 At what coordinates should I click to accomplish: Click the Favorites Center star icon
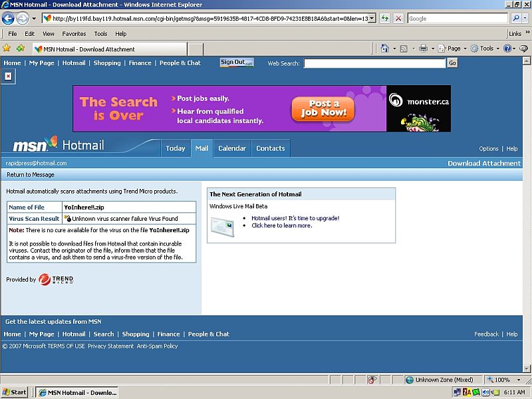[7, 49]
